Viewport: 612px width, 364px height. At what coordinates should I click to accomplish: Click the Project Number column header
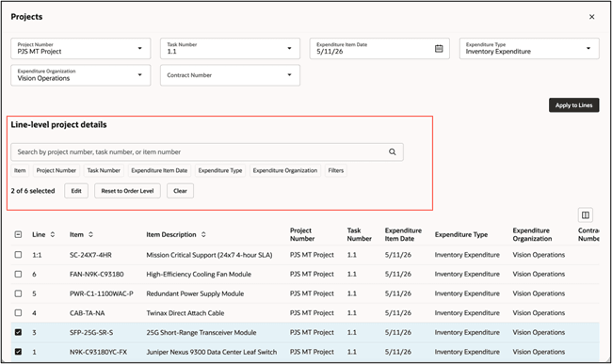point(302,234)
